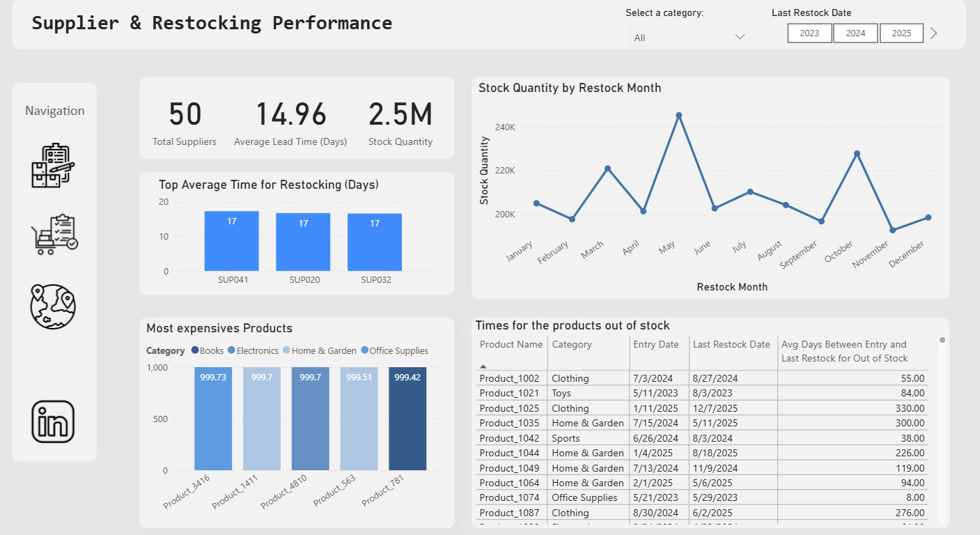This screenshot has width=980, height=535.
Task: Sort table by Product Name column header
Action: [x=511, y=344]
